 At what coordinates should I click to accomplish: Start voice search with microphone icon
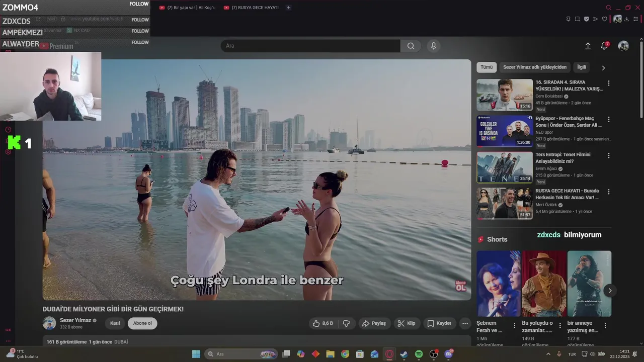click(x=434, y=46)
